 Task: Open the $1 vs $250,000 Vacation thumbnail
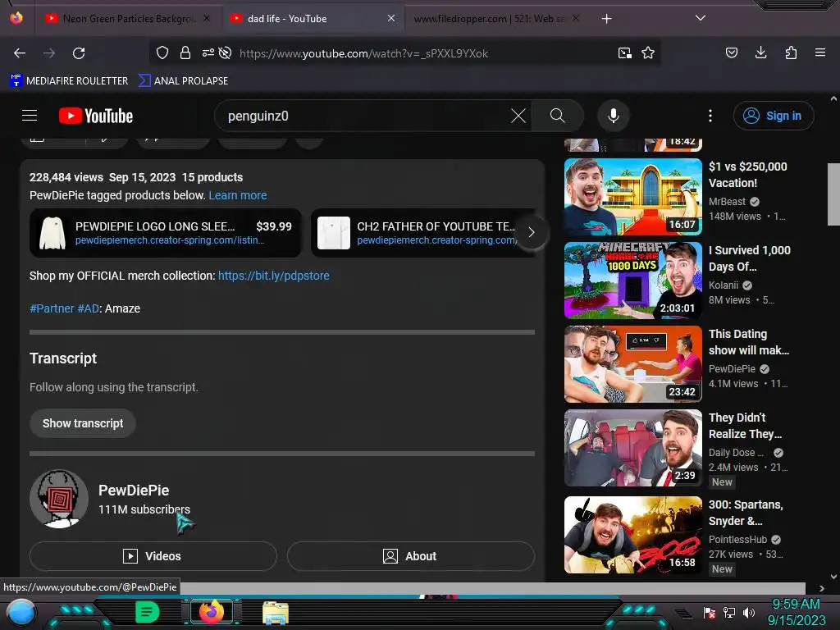point(632,197)
